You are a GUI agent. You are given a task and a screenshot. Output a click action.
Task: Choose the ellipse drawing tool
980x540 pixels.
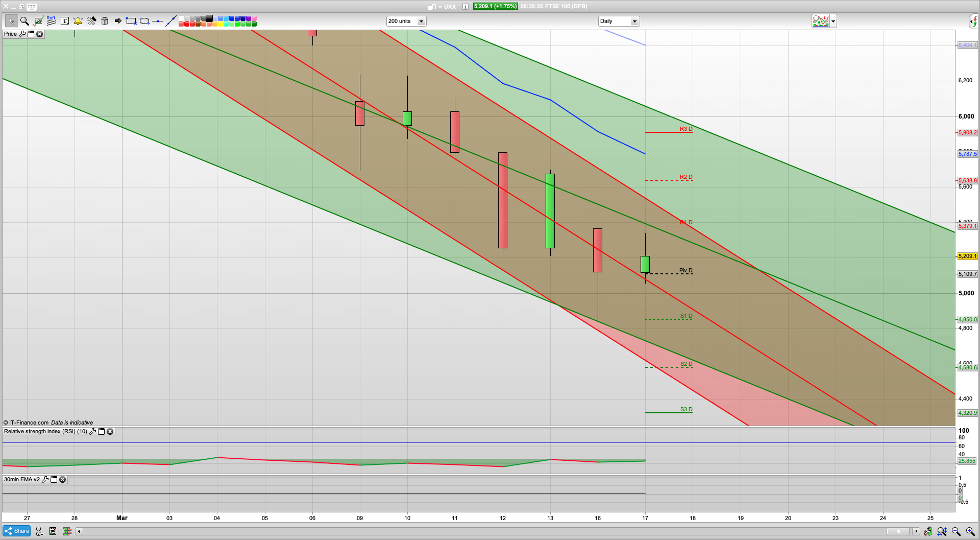tap(144, 21)
